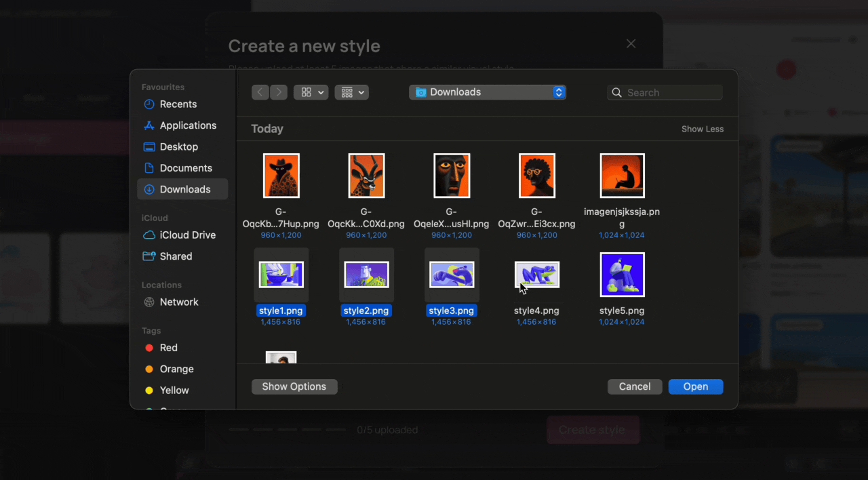Viewport: 868px width, 480px height.
Task: Click the back navigation arrow
Action: point(260,92)
